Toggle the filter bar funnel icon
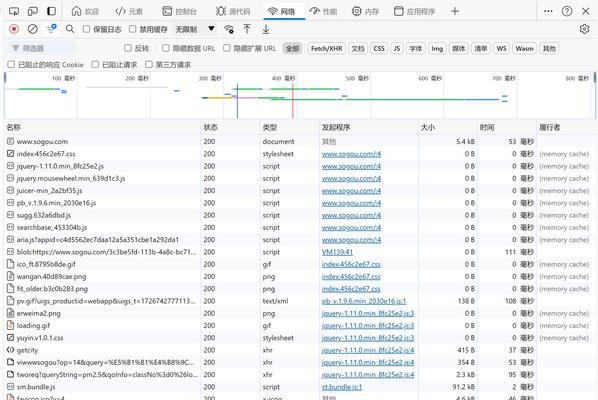This screenshot has width=598, height=400. click(51, 29)
